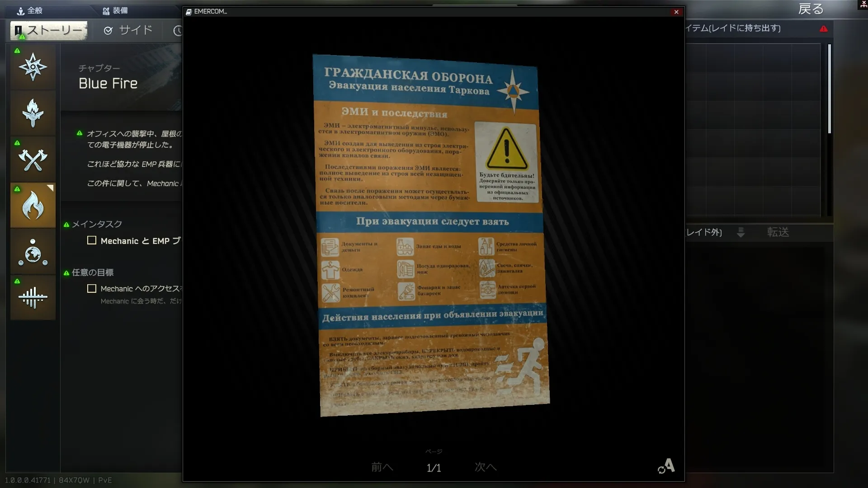Click the 次へ next page button
The image size is (868, 488).
485,467
